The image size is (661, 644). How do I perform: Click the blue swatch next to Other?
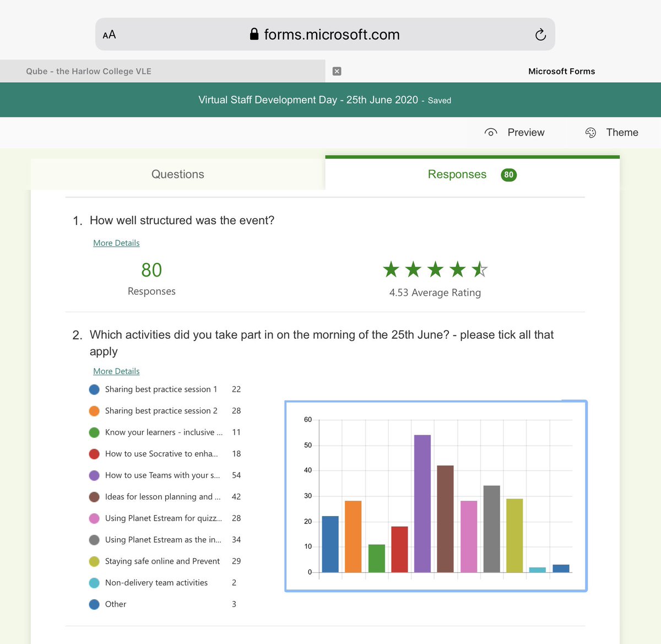click(x=94, y=604)
